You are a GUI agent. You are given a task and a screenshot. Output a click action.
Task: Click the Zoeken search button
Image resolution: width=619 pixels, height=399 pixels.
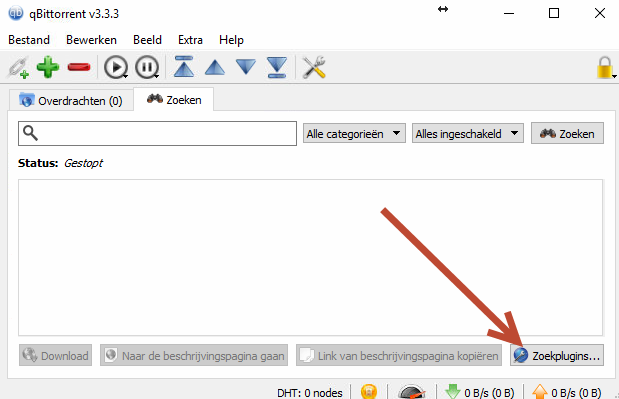pos(567,134)
